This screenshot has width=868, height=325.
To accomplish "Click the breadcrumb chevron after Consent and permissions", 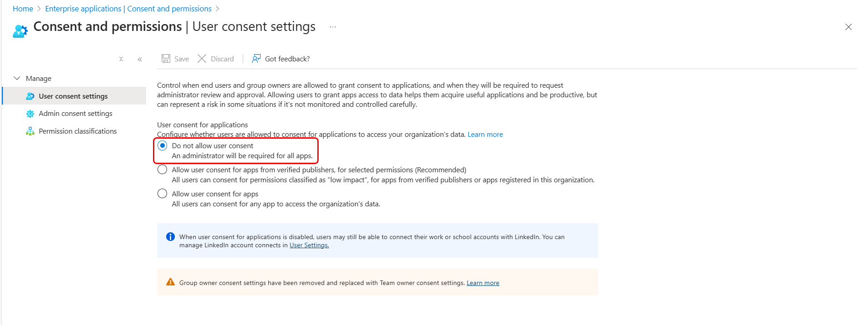I will 217,9.
